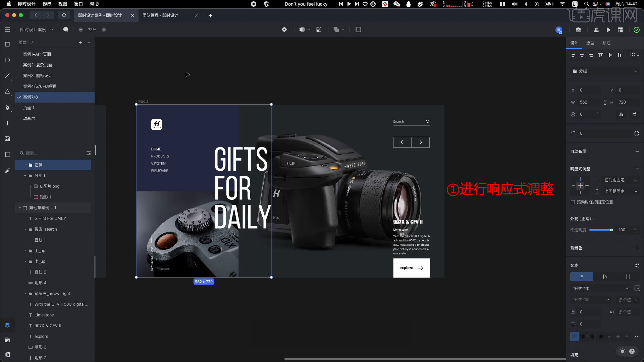Open the macOS Spotlight search icon
This screenshot has width=644, height=362.
586,4
